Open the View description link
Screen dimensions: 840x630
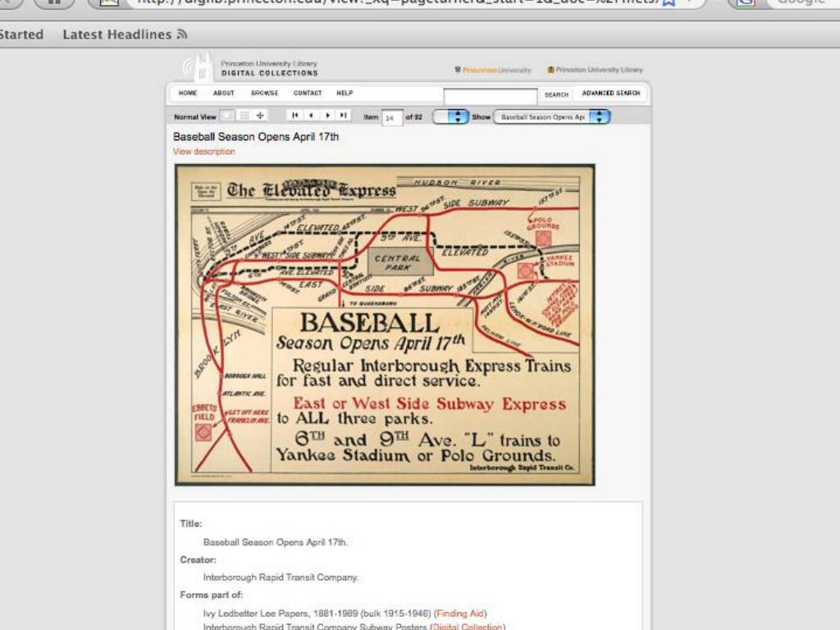click(203, 152)
